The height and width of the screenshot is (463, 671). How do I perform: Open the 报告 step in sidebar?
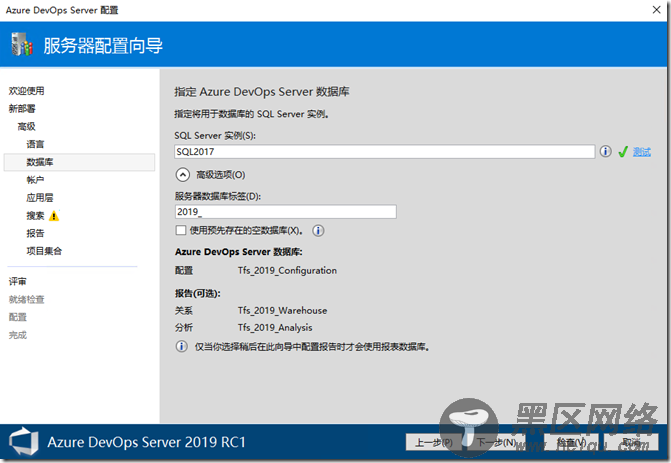point(35,233)
